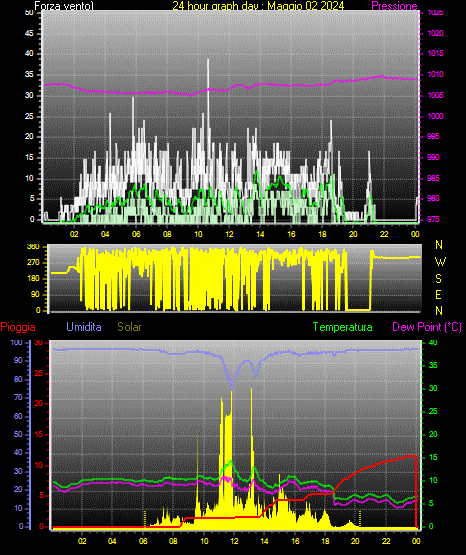
Task: Select the olive 'Solar' legend label
Action: pos(129,327)
